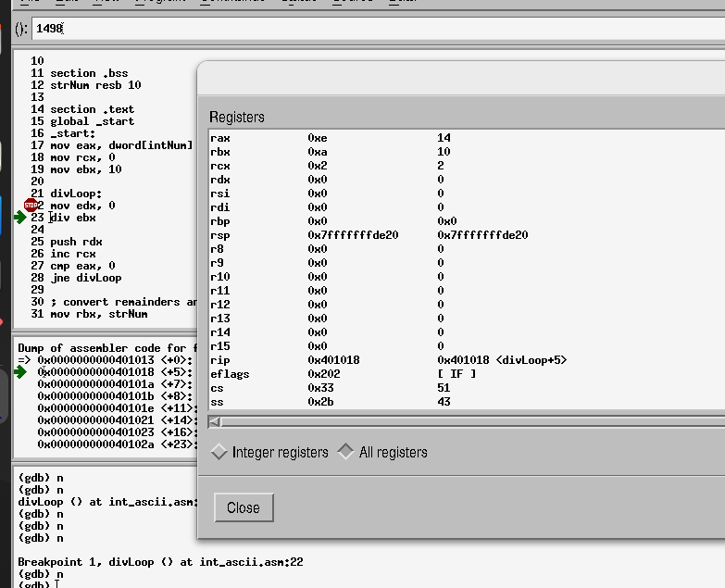Select the eflags register row
The image size is (725, 588).
pyautogui.click(x=467, y=373)
